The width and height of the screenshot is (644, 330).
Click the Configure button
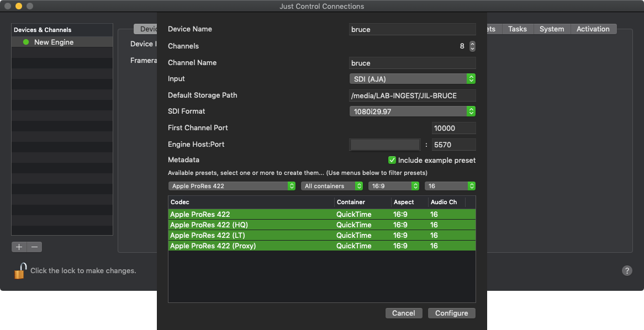point(451,313)
